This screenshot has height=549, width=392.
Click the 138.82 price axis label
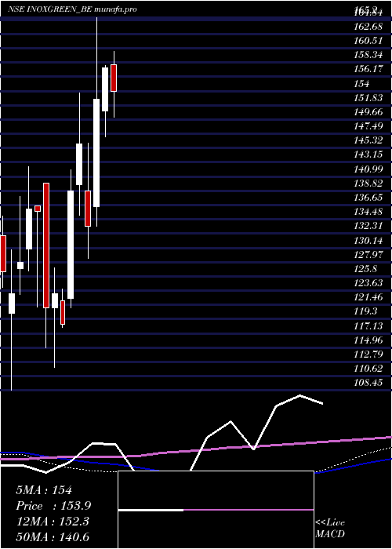pyautogui.click(x=368, y=183)
